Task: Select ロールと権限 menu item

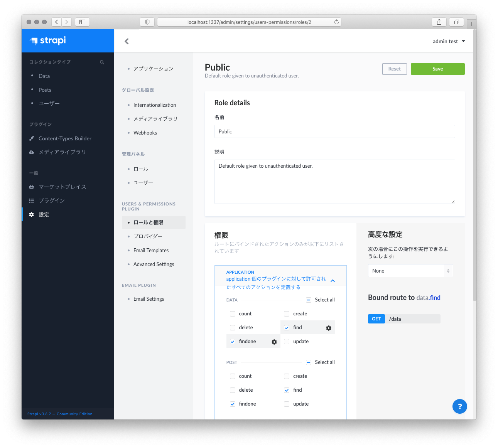Action: (x=154, y=222)
